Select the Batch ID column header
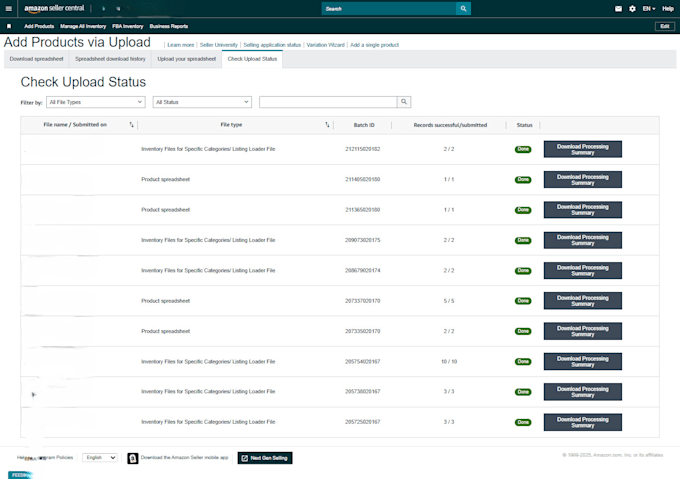This screenshot has width=680, height=479. point(364,125)
